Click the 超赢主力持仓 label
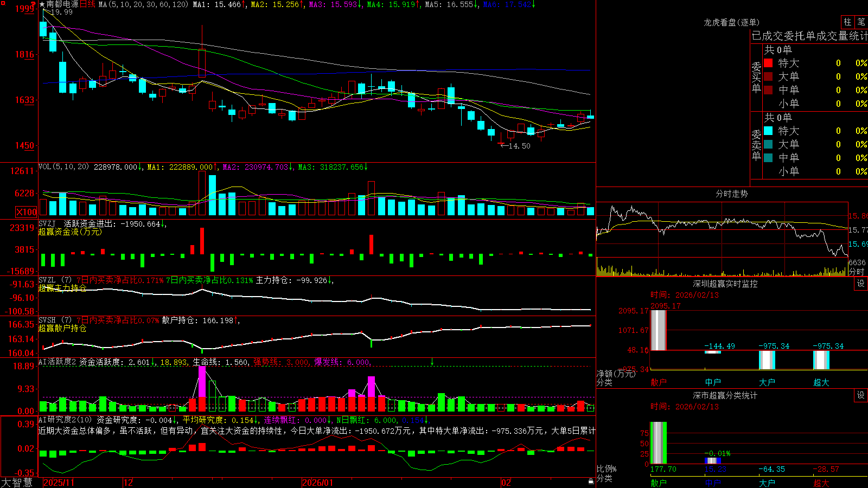The height and width of the screenshot is (488, 868). click(62, 288)
